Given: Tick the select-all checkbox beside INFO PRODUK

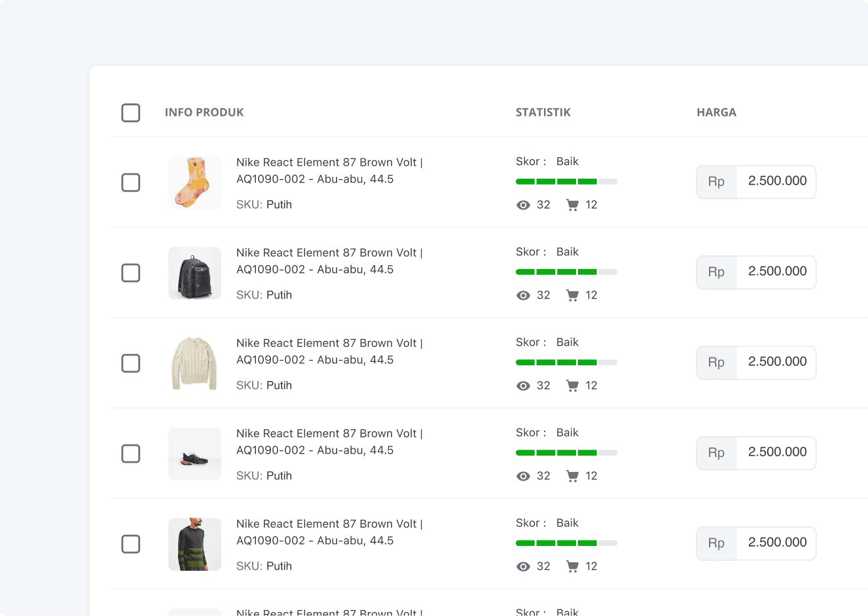Looking at the screenshot, I should (131, 113).
